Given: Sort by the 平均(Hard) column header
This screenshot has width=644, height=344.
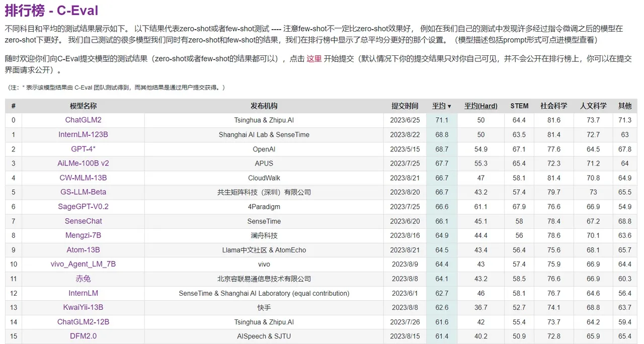Looking at the screenshot, I should (x=480, y=106).
